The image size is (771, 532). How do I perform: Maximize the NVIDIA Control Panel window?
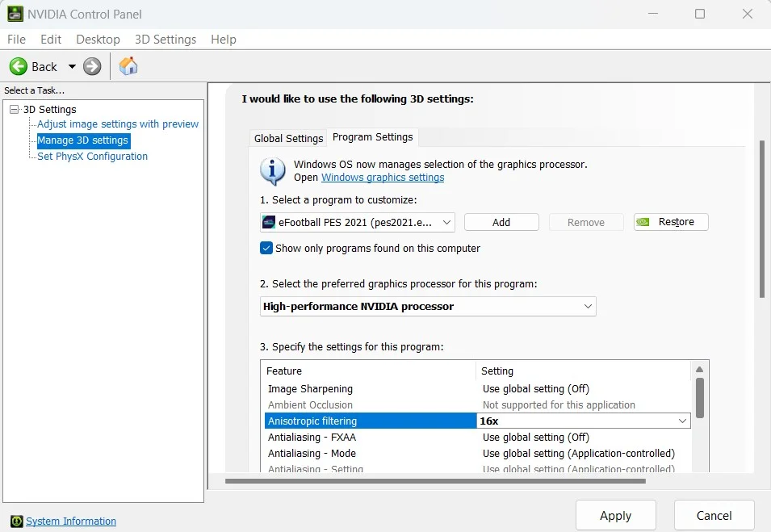tap(700, 14)
